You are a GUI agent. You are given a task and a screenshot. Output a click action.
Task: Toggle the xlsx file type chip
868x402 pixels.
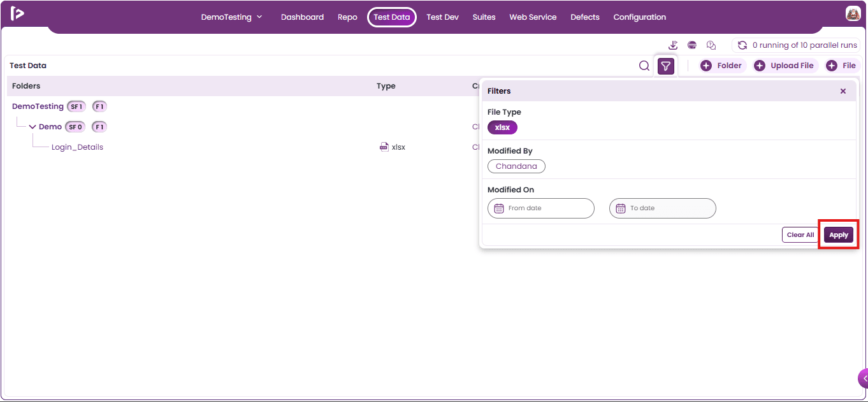pyautogui.click(x=503, y=127)
